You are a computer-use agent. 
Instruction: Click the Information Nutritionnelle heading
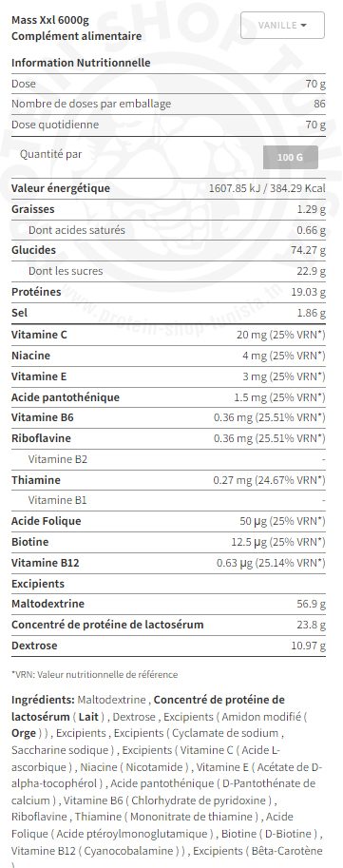pyautogui.click(x=81, y=63)
